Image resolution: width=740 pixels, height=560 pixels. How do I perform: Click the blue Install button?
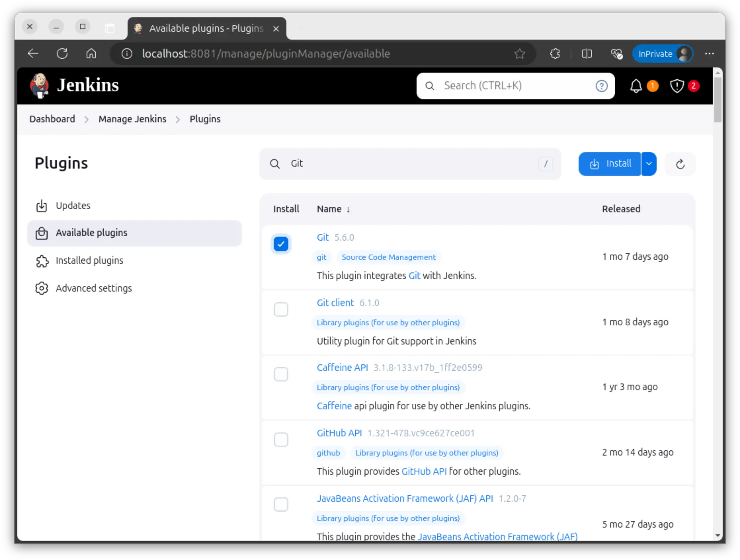pos(610,164)
